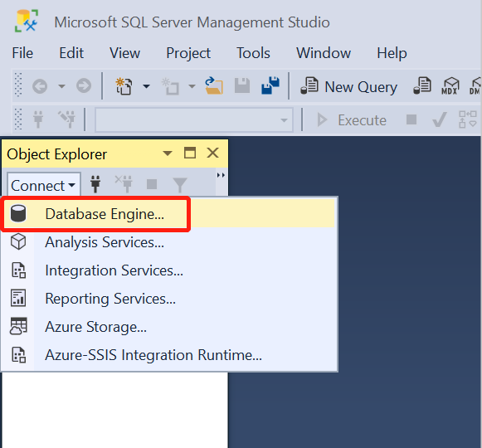Click the SQL editor toolbar drag handle grip
This screenshot has width=482, height=448.
pyautogui.click(x=18, y=119)
